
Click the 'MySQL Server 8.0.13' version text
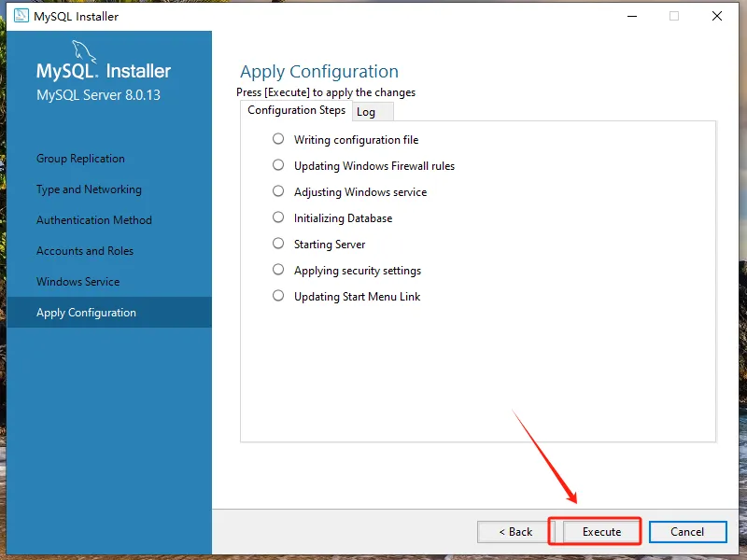pyautogui.click(x=99, y=95)
